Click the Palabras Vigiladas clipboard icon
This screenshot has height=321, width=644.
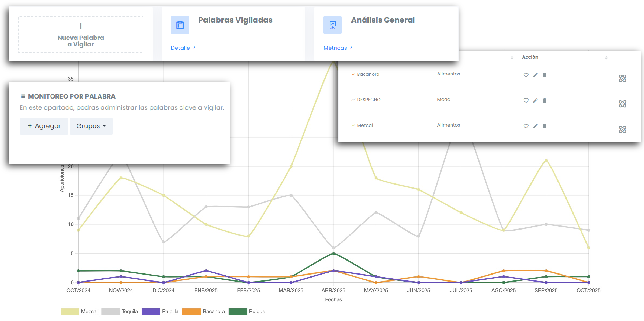point(180,25)
